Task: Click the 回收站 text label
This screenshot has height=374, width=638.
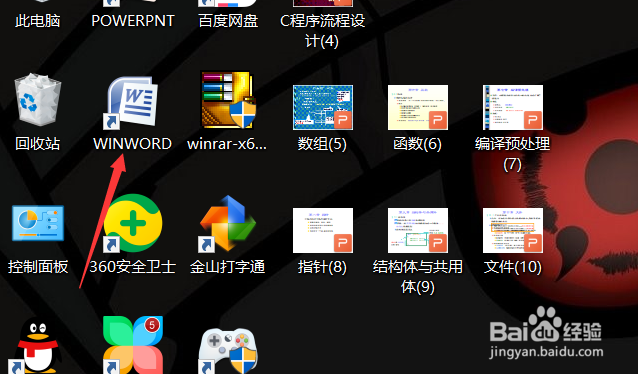Action: click(37, 144)
